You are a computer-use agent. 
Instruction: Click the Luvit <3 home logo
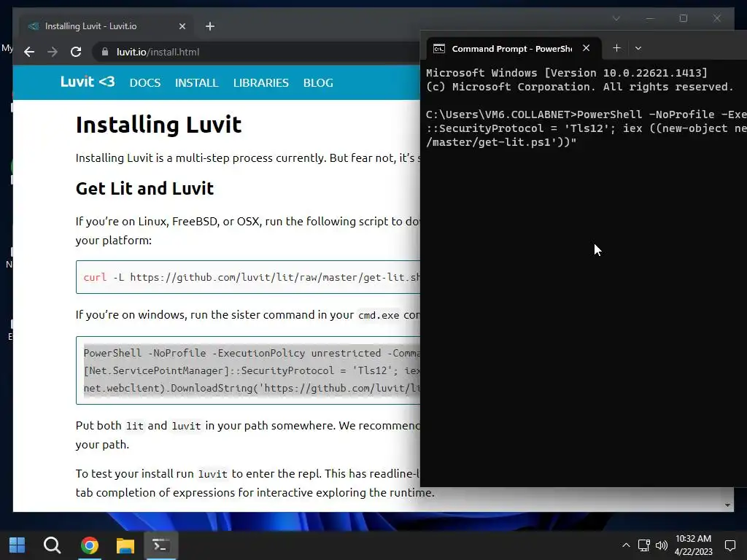coord(88,82)
